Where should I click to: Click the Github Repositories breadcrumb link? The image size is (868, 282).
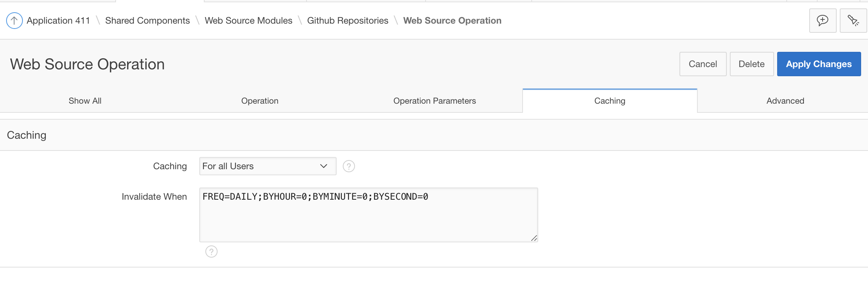tap(348, 21)
